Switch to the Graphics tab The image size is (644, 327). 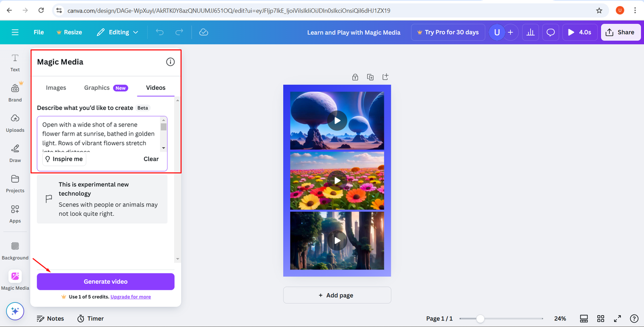pos(105,88)
